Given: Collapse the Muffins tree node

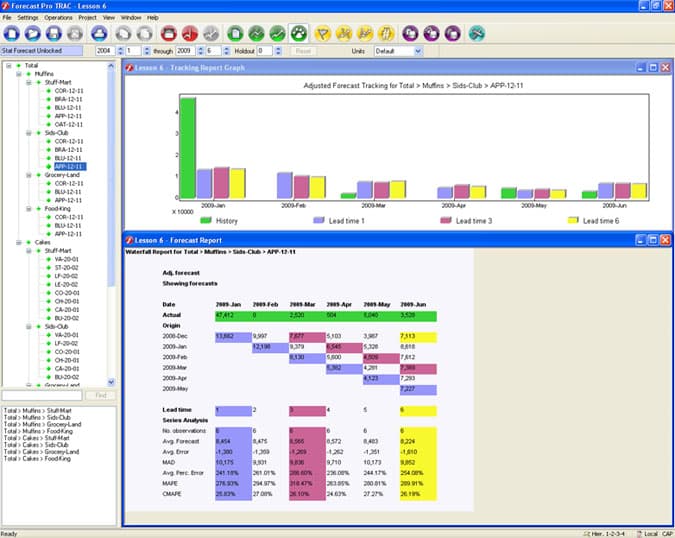Looking at the screenshot, I should click(x=19, y=74).
